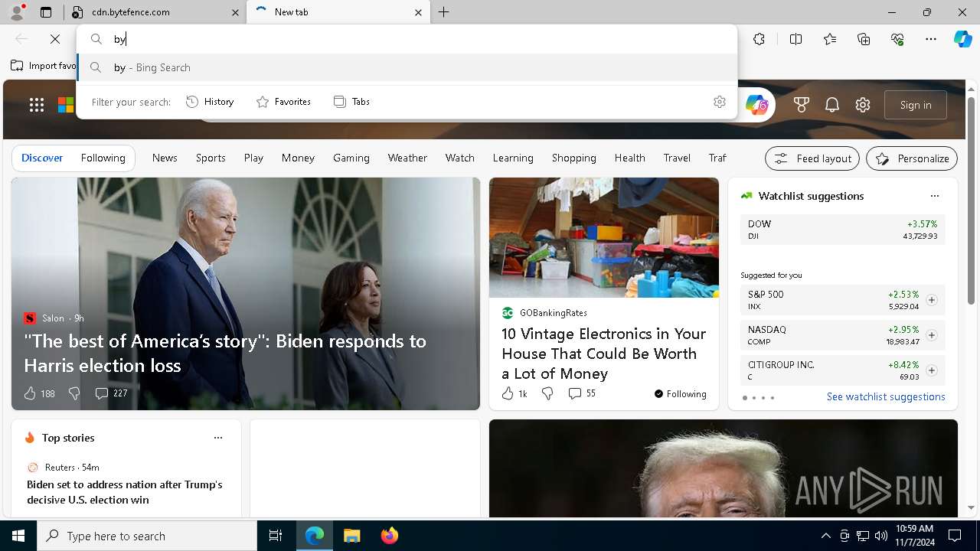Open the Collections icon

coord(864,39)
